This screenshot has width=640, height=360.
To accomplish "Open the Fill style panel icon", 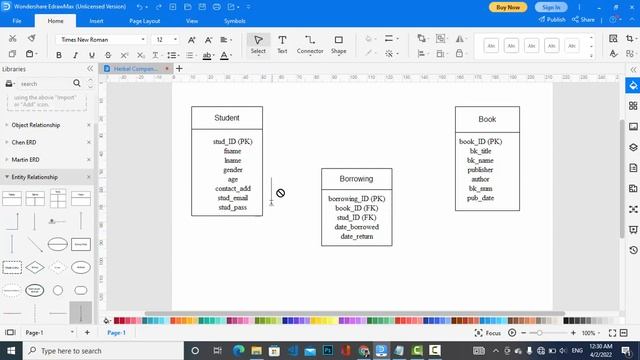I will click(633, 86).
